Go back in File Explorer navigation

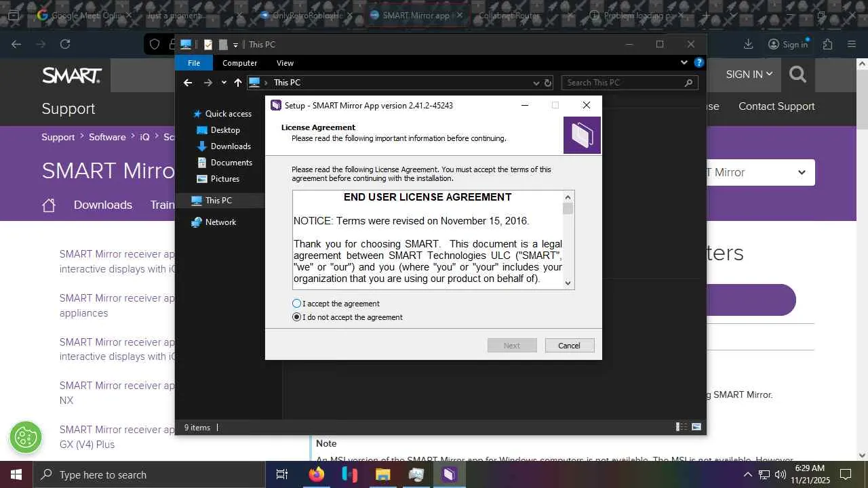coord(188,83)
